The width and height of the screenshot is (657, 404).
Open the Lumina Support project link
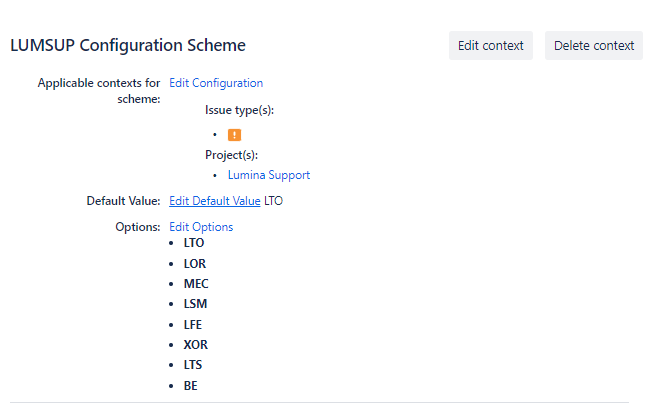click(269, 175)
